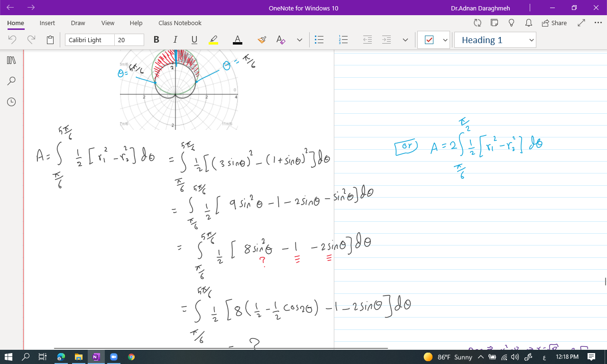Screen dimensions: 607x364
Task: Paste from the clipboard
Action: pyautogui.click(x=50, y=40)
